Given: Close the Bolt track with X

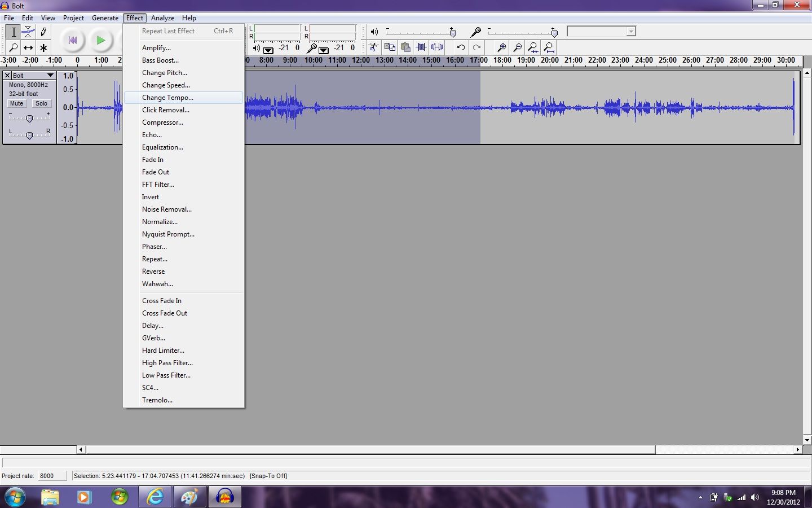Looking at the screenshot, I should (6, 75).
